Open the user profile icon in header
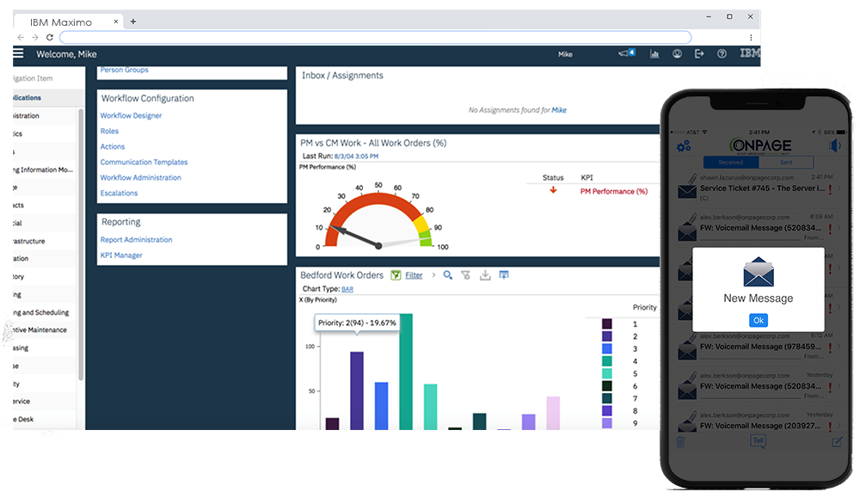 [x=678, y=53]
